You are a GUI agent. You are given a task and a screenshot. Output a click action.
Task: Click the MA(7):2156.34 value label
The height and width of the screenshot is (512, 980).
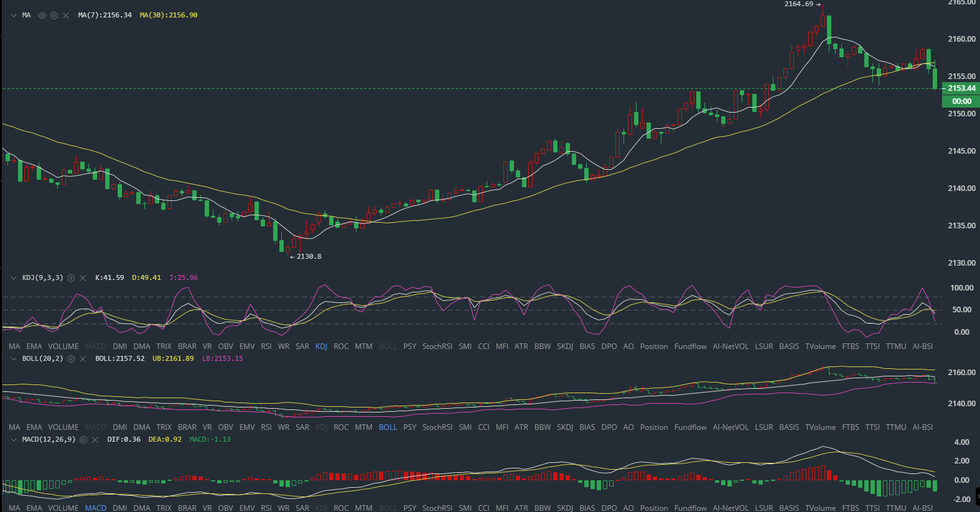105,15
